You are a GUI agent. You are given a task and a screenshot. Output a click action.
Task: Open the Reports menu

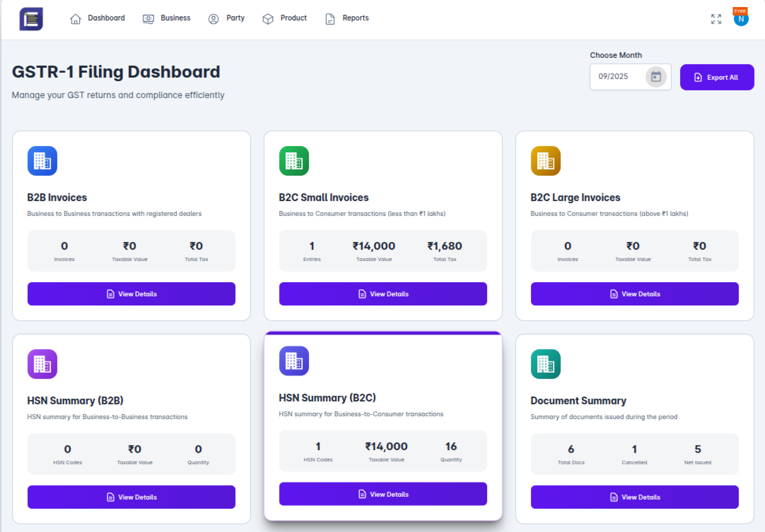point(347,18)
